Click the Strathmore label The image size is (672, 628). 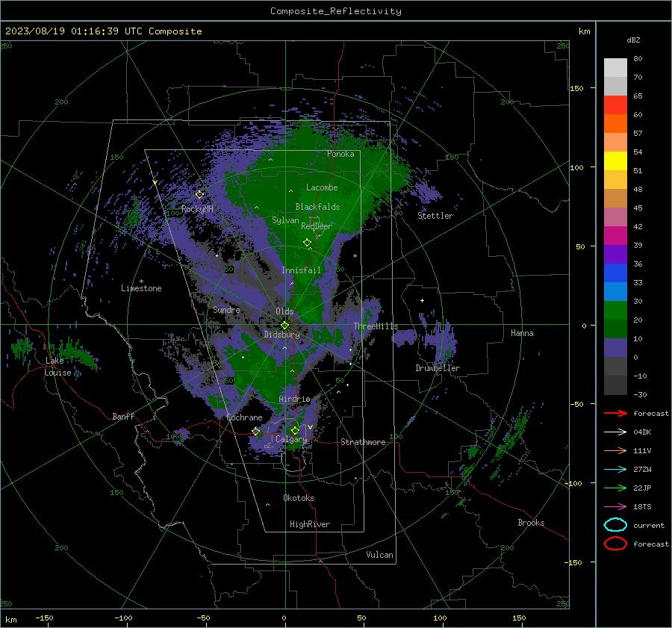tap(363, 442)
